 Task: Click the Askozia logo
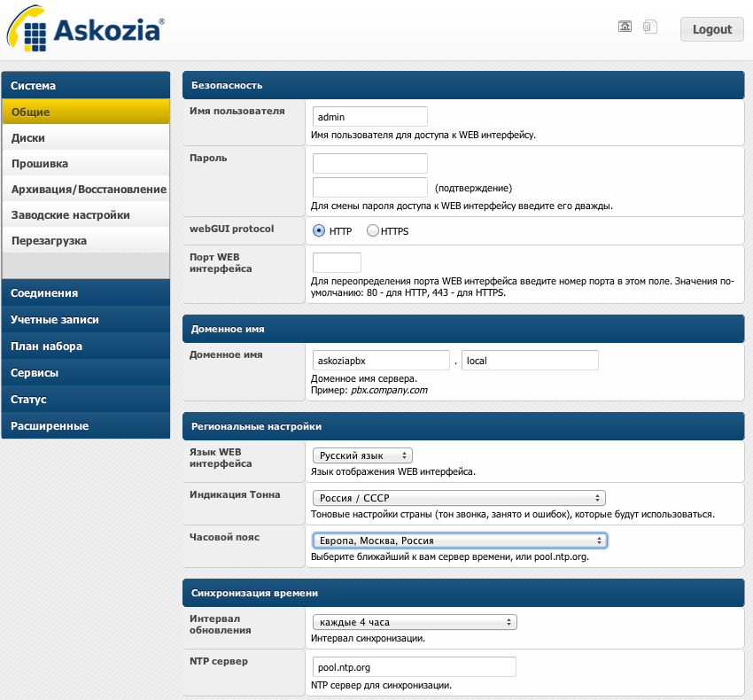coord(85,28)
